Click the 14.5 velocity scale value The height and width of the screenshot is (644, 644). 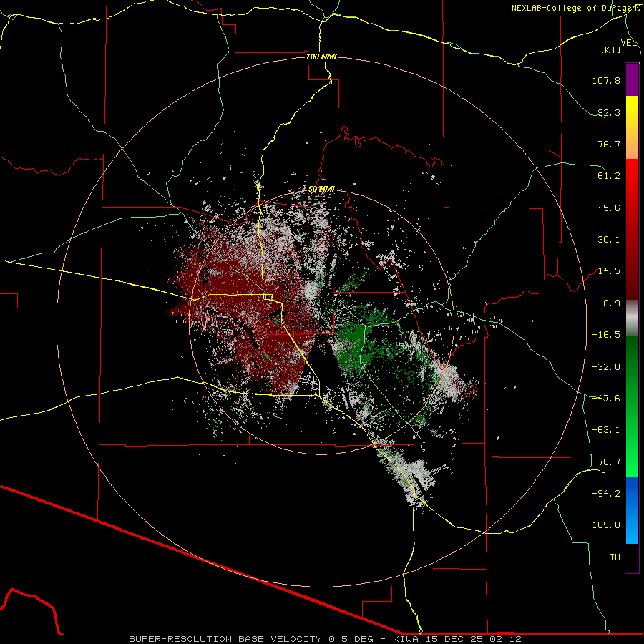click(609, 271)
